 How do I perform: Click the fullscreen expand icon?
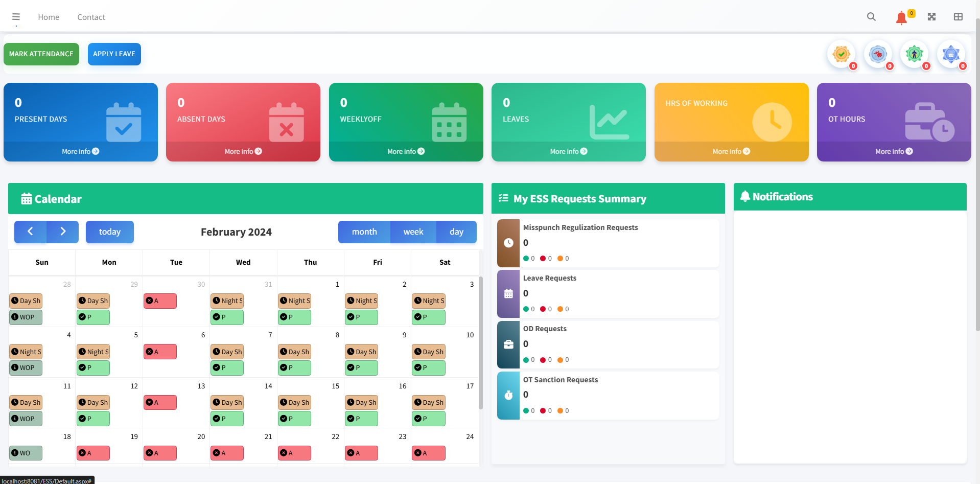pyautogui.click(x=931, y=16)
